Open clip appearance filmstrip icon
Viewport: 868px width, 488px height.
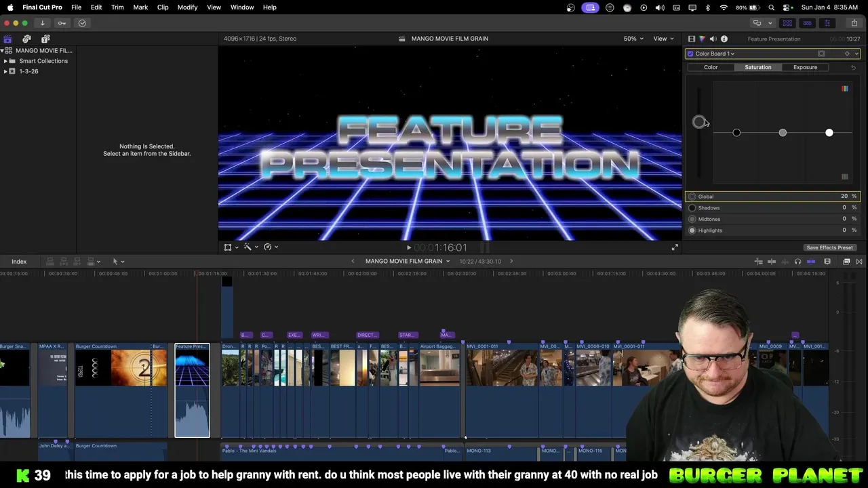pyautogui.click(x=827, y=262)
